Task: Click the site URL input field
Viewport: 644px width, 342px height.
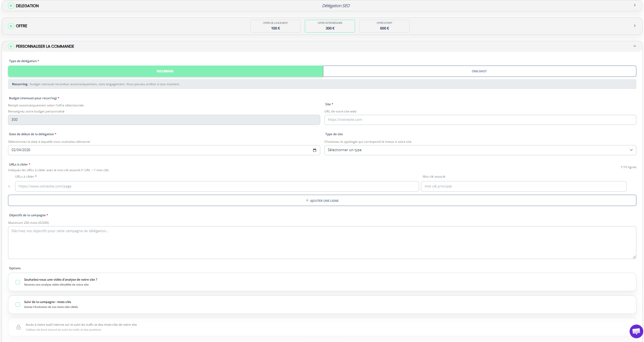Action: click(480, 120)
